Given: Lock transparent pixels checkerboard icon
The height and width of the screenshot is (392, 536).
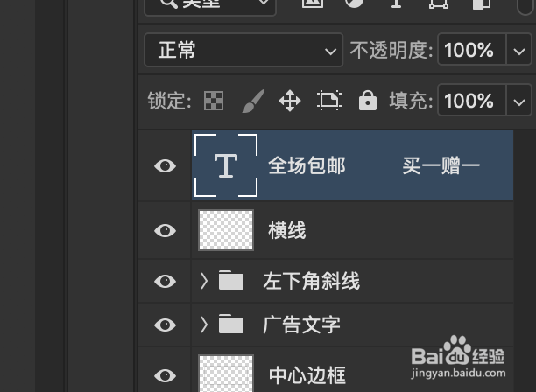Looking at the screenshot, I should [x=214, y=101].
